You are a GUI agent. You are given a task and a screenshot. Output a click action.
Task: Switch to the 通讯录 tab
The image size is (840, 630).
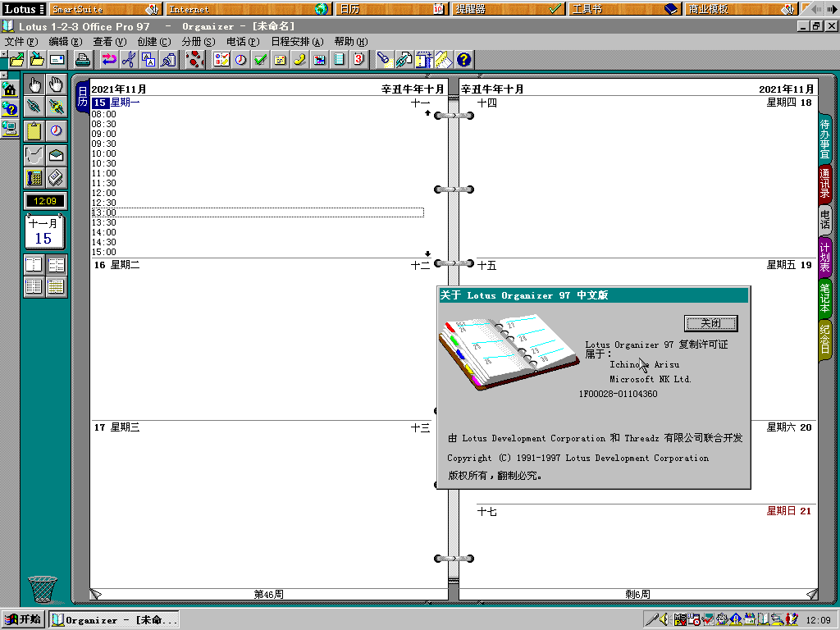click(x=825, y=183)
